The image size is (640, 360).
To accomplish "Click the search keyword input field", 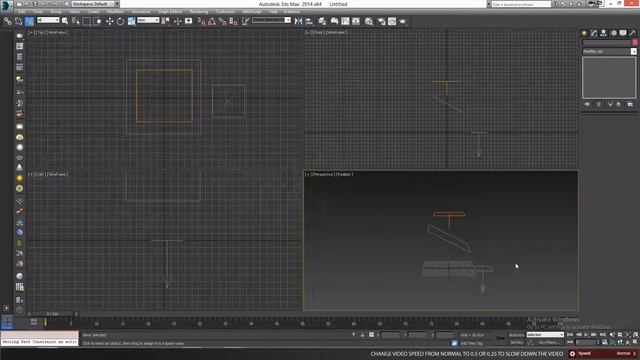I will 521,4.
